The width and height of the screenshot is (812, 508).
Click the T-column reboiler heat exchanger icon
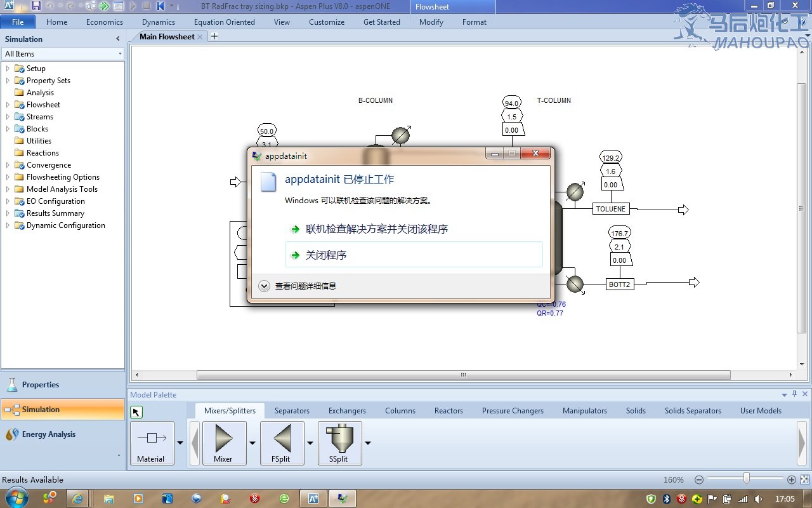[x=575, y=284]
